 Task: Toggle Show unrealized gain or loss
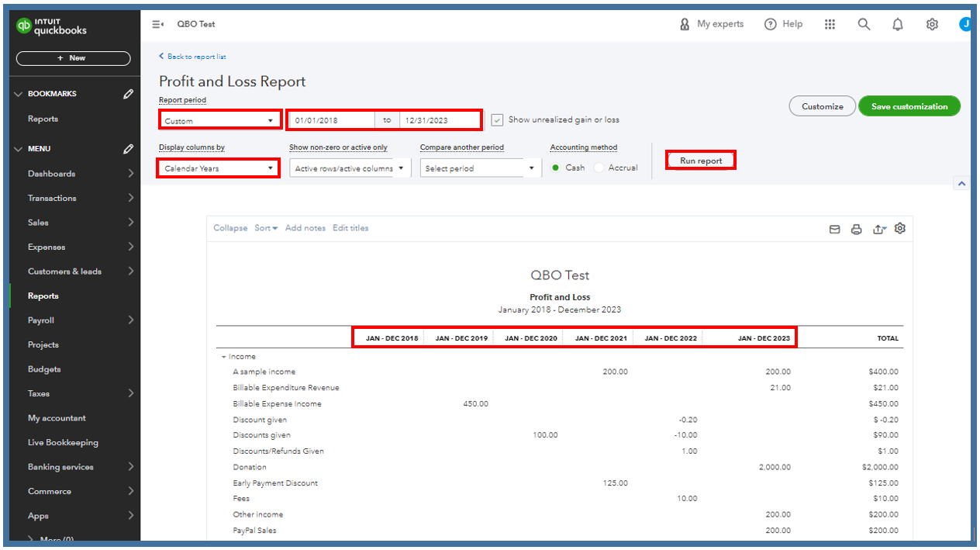[498, 120]
